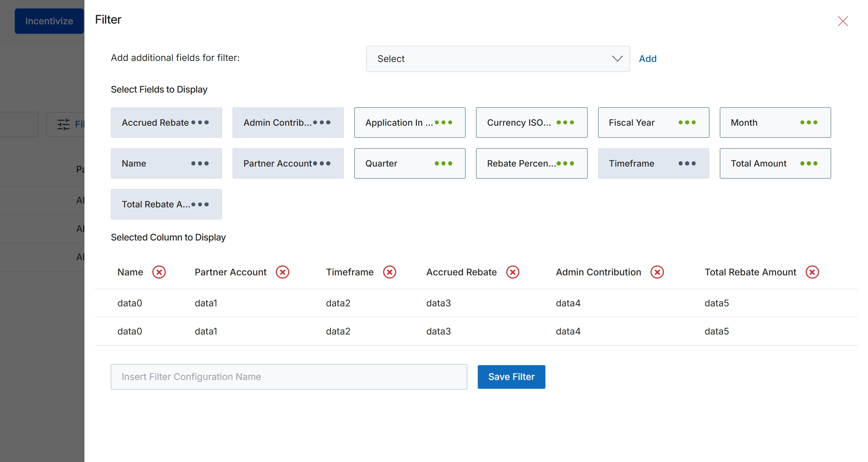The width and height of the screenshot is (868, 462).
Task: Toggle the Fiscal Year field chip
Action: [654, 123]
